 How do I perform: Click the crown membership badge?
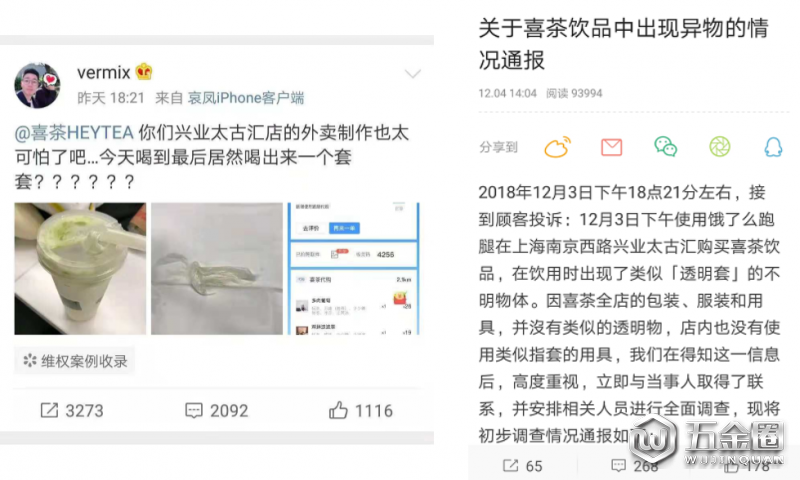tap(144, 72)
